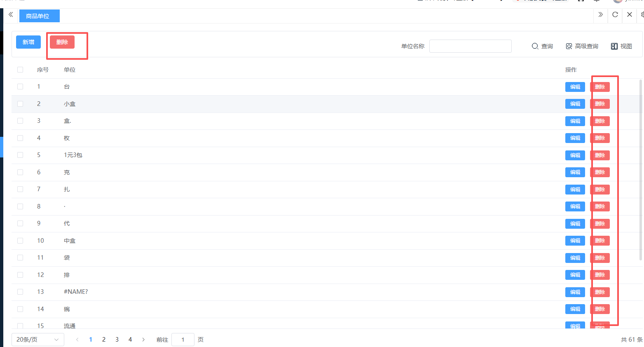Open the 视图 view layout option
The height and width of the screenshot is (347, 644).
coord(621,46)
